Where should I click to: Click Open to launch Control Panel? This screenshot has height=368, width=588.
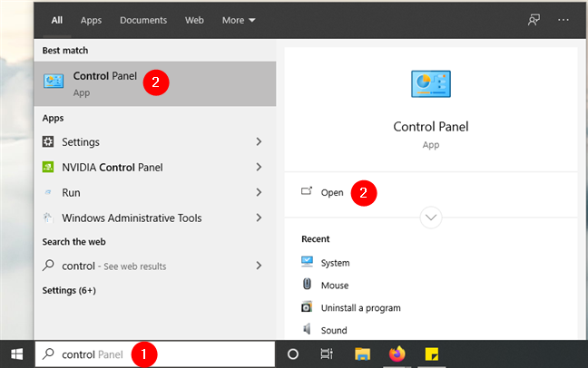(332, 193)
